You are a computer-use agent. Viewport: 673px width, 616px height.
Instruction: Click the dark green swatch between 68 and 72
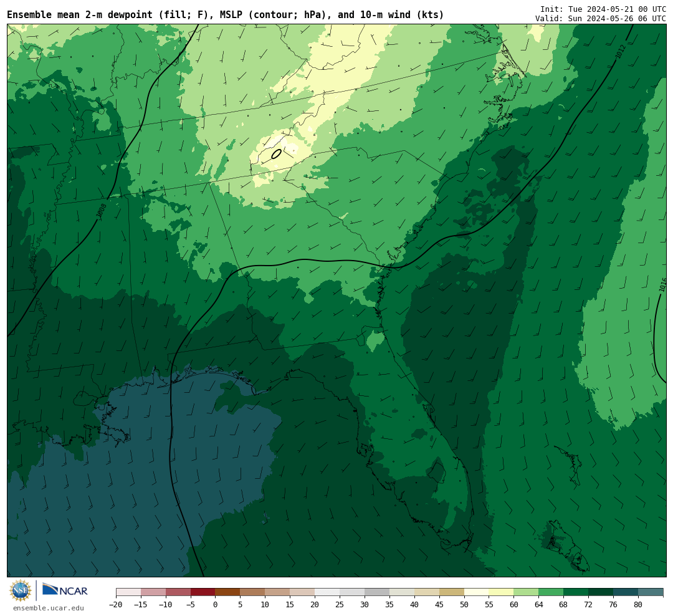(576, 592)
